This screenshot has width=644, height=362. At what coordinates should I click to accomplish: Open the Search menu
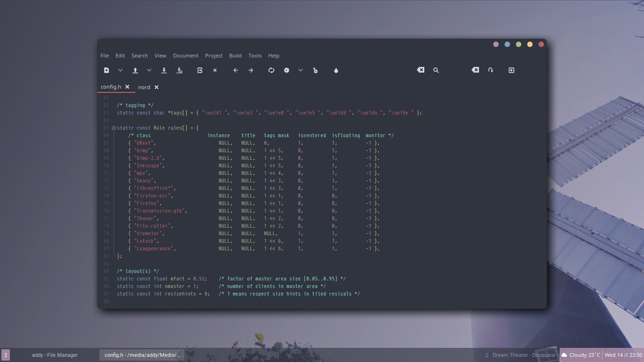(x=140, y=56)
